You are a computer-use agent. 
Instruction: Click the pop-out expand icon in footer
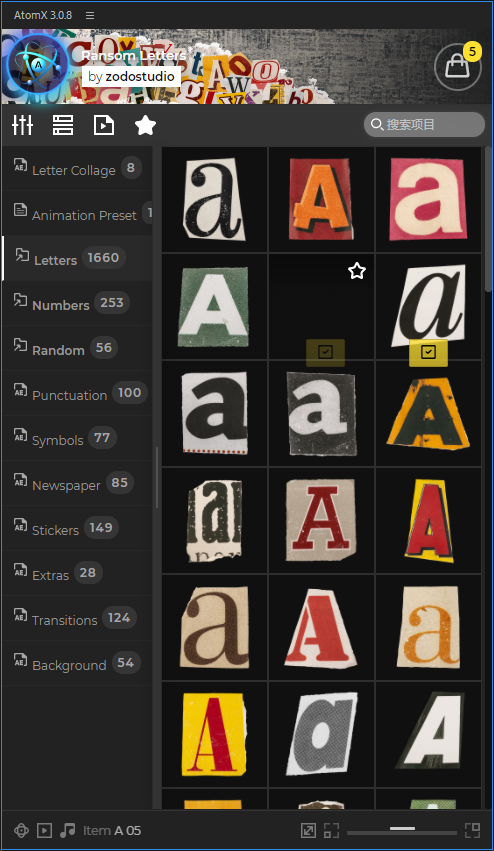(x=308, y=830)
